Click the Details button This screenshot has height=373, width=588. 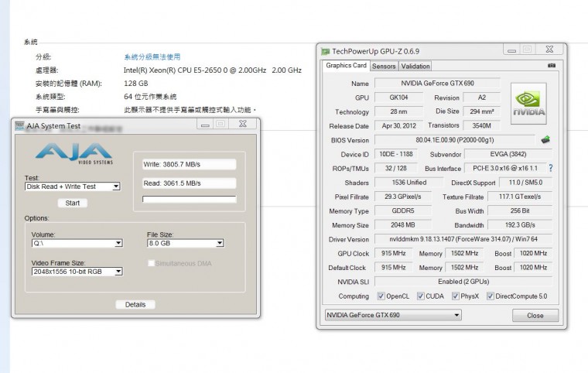pos(135,305)
